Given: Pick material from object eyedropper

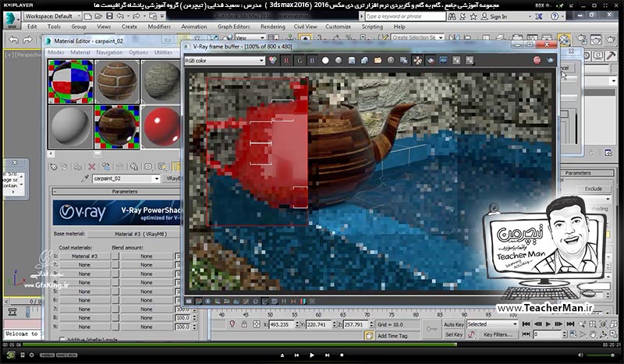Looking at the screenshot, I should [84, 178].
